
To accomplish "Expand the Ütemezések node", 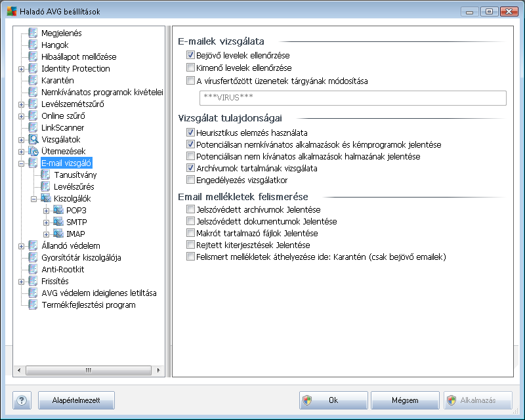I will click(x=21, y=152).
